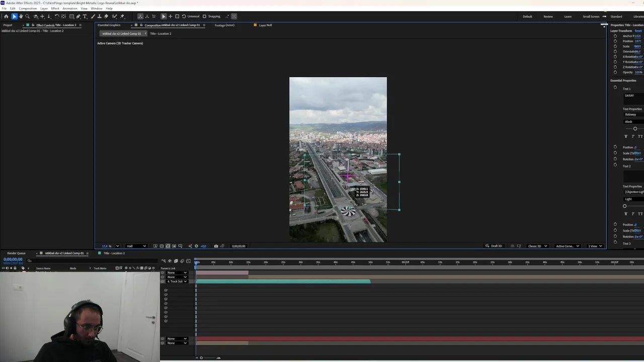Open the Animation menu
Viewport: 644px width, 362px height.
70,9
